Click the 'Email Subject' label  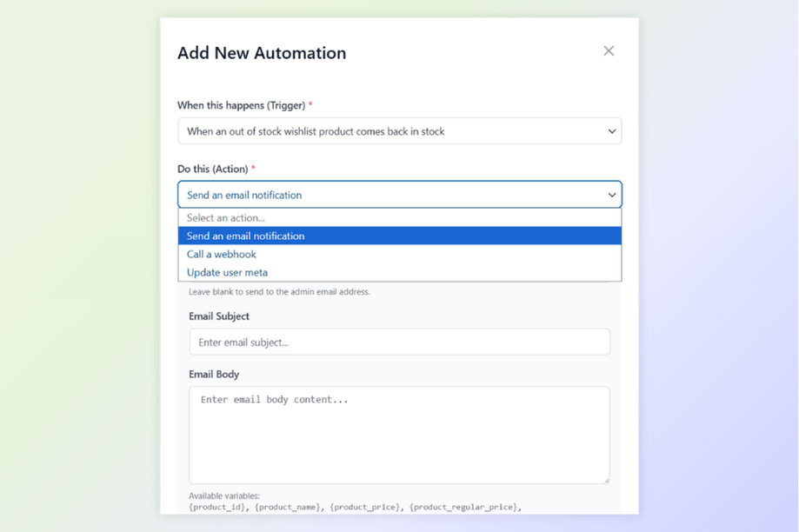click(x=218, y=316)
